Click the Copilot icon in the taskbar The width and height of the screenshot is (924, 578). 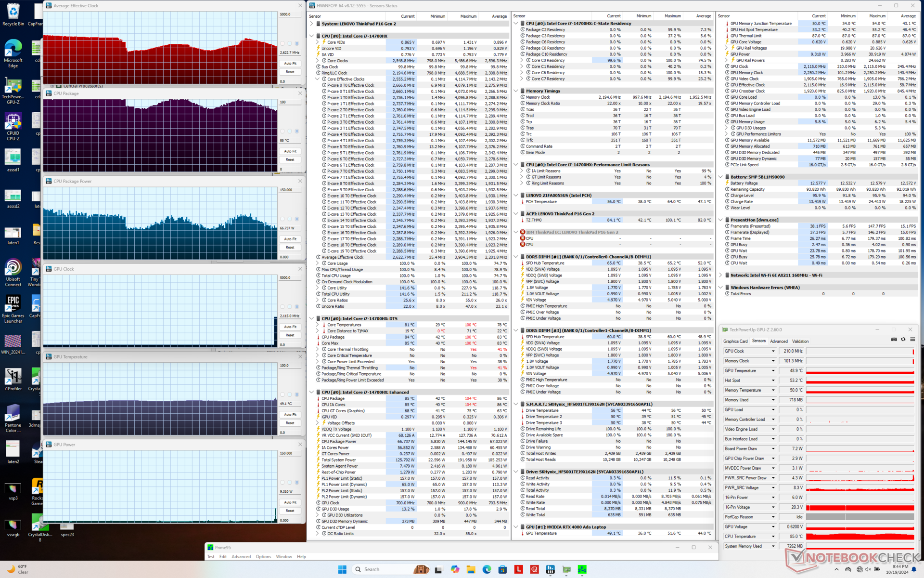pyautogui.click(x=455, y=569)
